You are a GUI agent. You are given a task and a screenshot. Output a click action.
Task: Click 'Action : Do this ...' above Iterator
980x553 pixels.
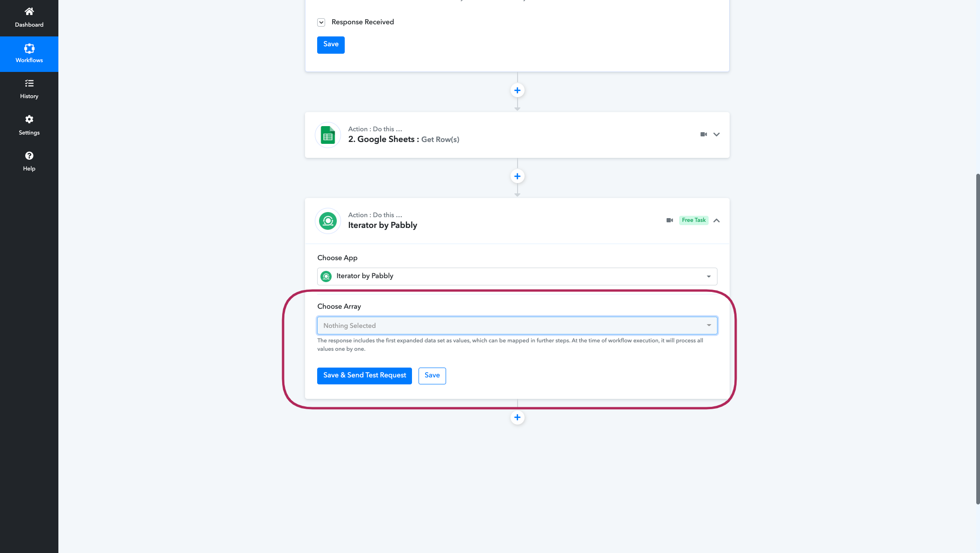[x=375, y=215]
